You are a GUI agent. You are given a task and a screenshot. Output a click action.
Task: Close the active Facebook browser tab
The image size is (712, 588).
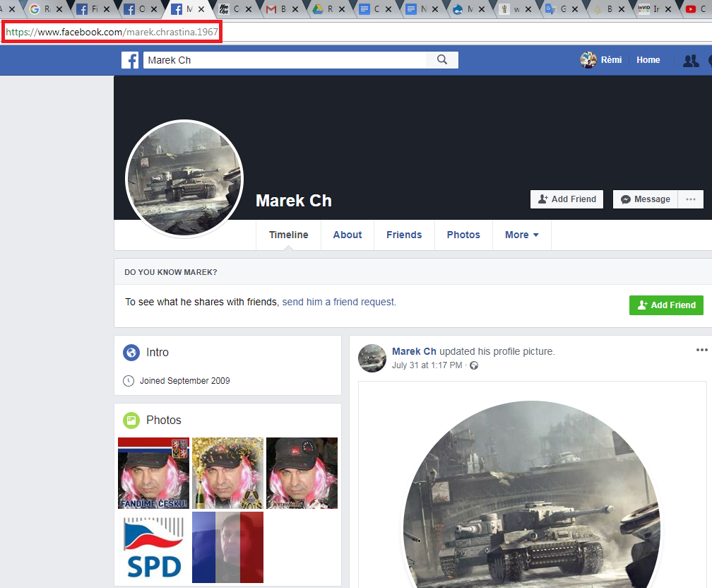pos(201,9)
